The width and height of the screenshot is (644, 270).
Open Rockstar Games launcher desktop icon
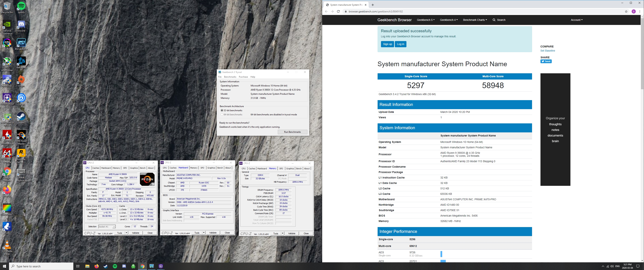(x=21, y=156)
